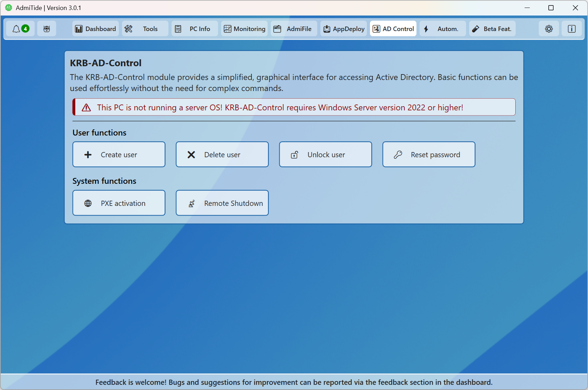Open the Autom. tab
588x390 pixels.
point(443,29)
